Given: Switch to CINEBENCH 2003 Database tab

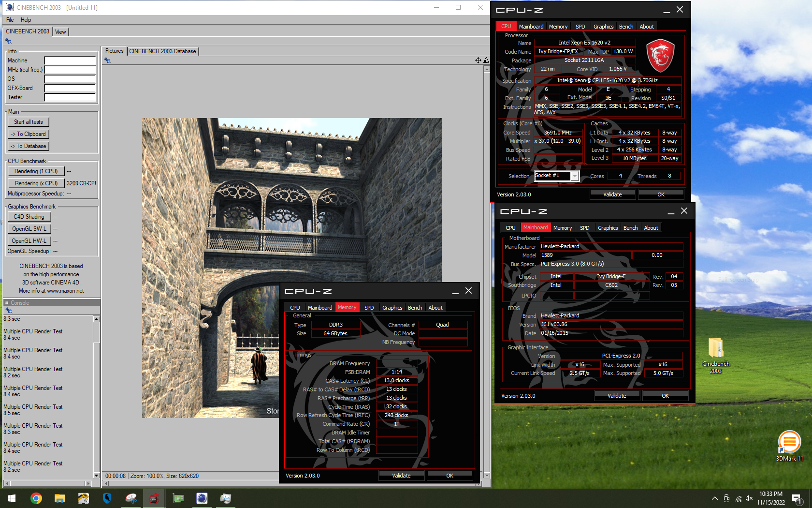Looking at the screenshot, I should pyautogui.click(x=162, y=51).
